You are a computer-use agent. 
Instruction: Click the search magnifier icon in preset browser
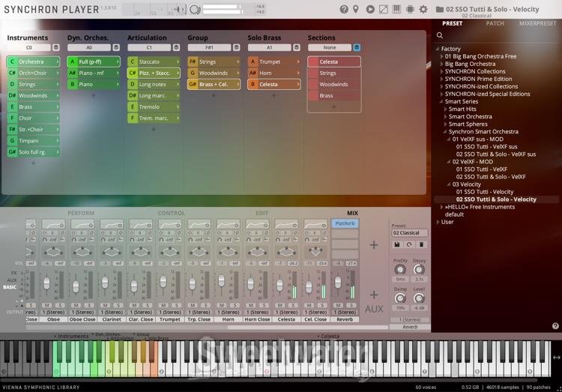click(440, 35)
